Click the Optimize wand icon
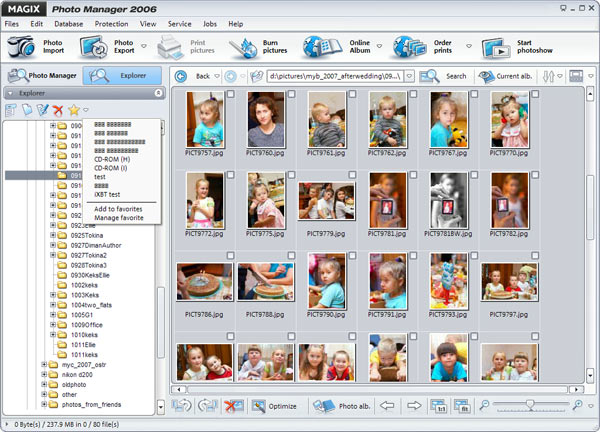 tap(259, 406)
